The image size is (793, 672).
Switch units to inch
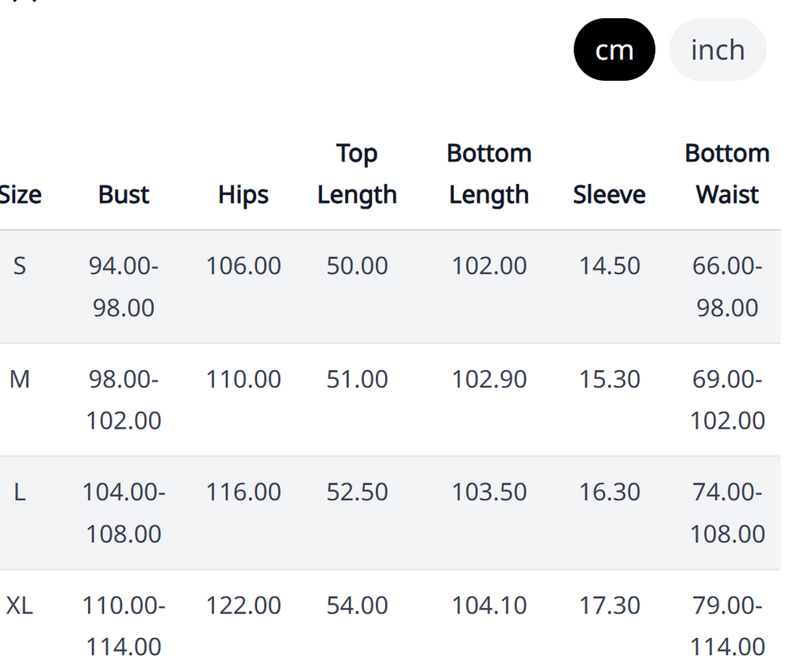(x=718, y=49)
